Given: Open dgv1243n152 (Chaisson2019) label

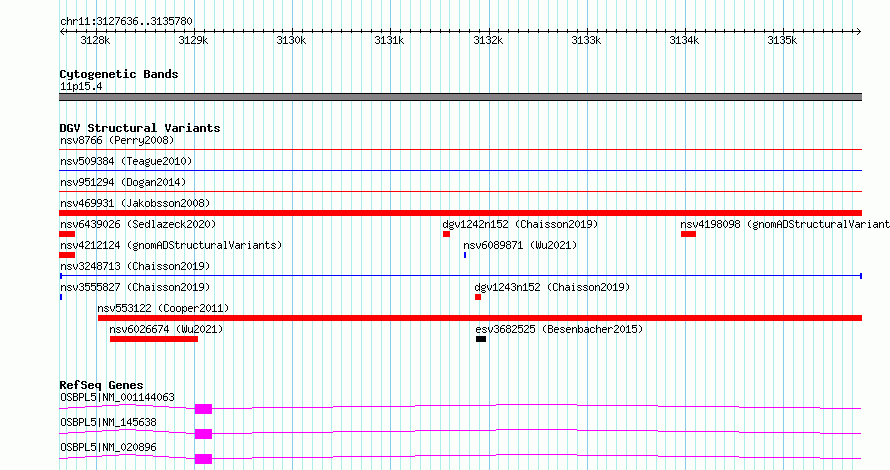Looking at the screenshot, I should pos(552,287).
